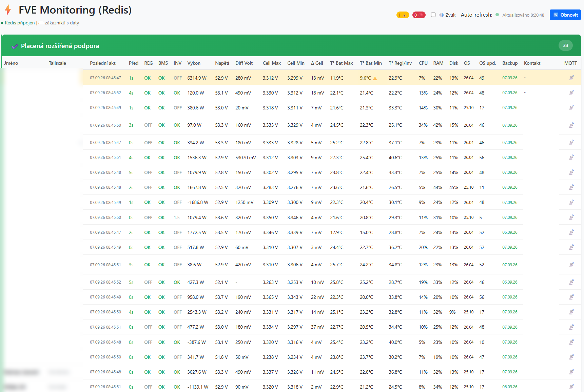Image resolution: width=584 pixels, height=392 pixels.
Task: Click the 33 count badge in green header
Action: tap(565, 45)
